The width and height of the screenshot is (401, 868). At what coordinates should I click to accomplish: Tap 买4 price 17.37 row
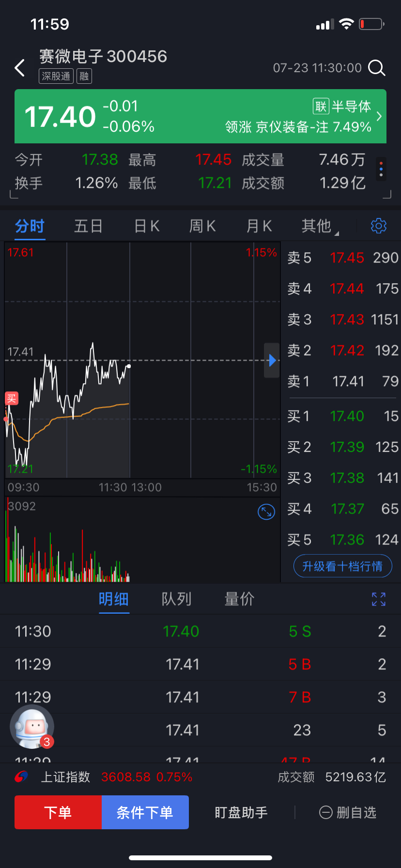pos(342,509)
